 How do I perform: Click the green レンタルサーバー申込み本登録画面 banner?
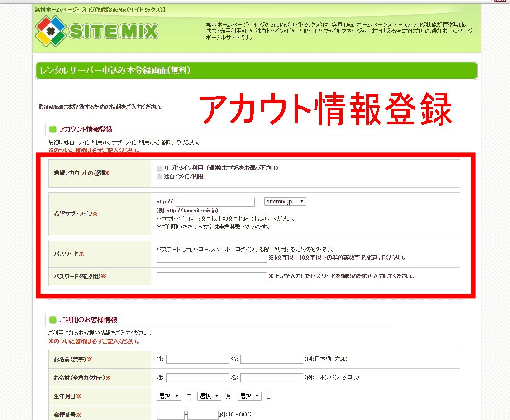(x=256, y=71)
